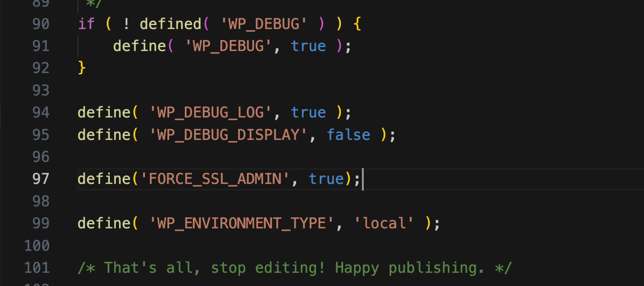Click the 'defined' function name on line 90
Image resolution: width=644 pixels, height=286 pixels.
tap(170, 24)
